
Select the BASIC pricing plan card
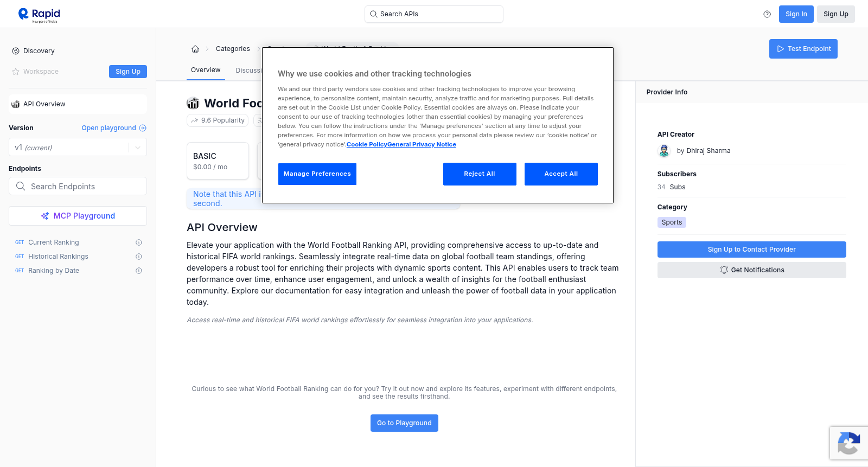click(x=218, y=161)
